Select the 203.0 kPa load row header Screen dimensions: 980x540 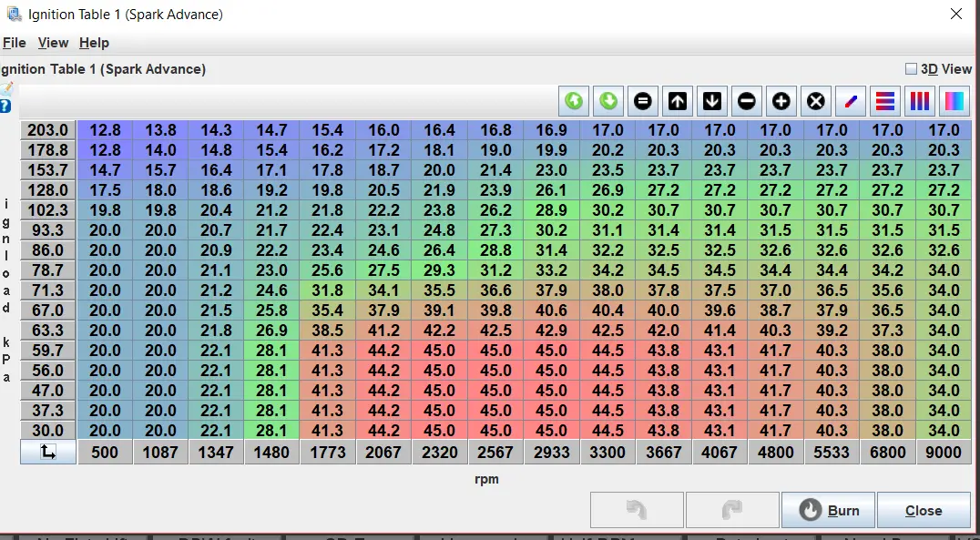(x=48, y=130)
